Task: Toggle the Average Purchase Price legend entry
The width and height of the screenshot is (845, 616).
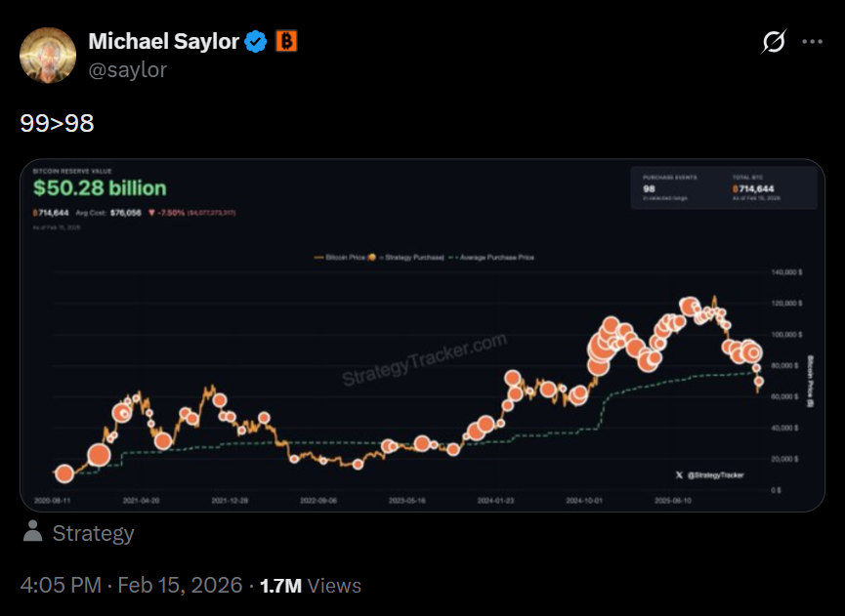Action: click(491, 258)
